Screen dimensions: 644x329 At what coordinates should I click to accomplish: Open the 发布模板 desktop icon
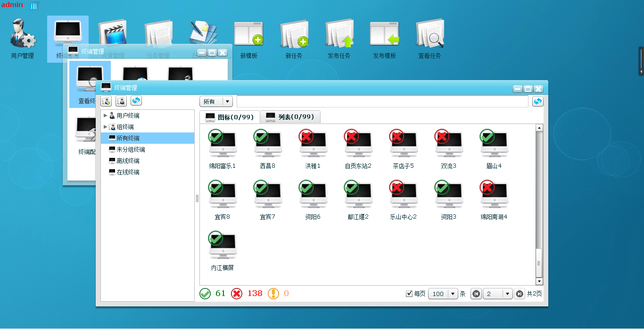click(x=384, y=40)
